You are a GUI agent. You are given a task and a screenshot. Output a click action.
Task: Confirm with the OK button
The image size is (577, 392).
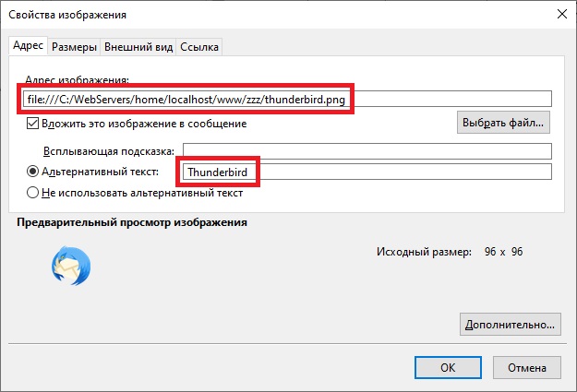(448, 367)
